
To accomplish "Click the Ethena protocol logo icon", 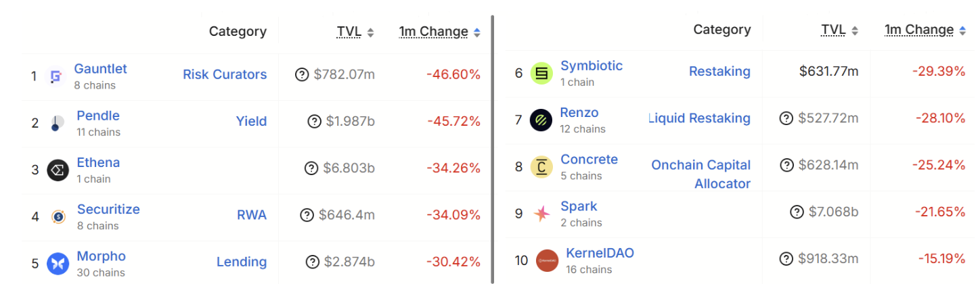I will tap(58, 170).
